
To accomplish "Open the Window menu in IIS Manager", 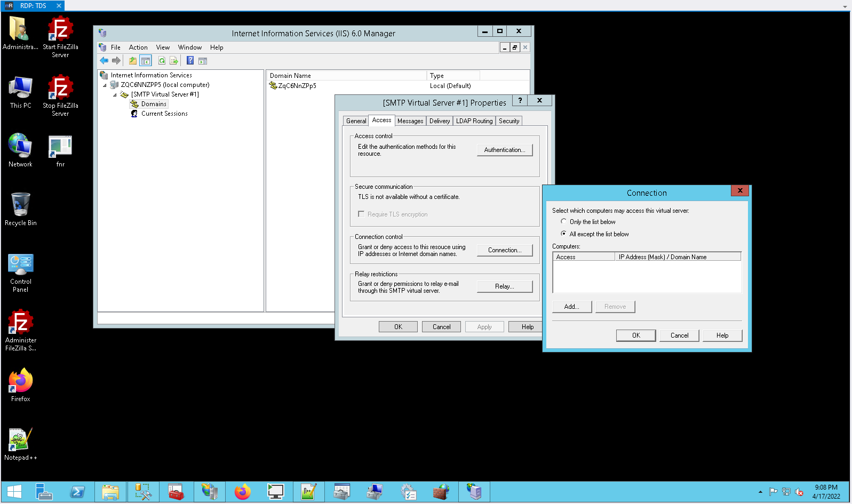I will click(190, 47).
